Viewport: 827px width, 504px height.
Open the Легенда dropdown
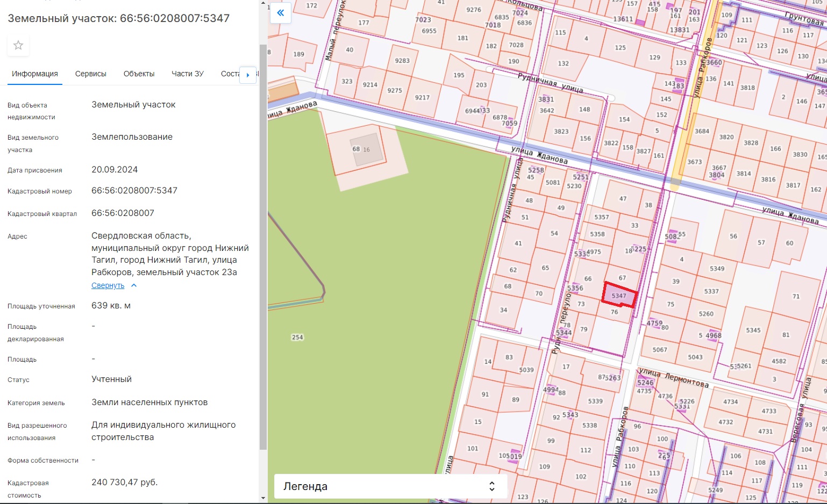point(390,486)
